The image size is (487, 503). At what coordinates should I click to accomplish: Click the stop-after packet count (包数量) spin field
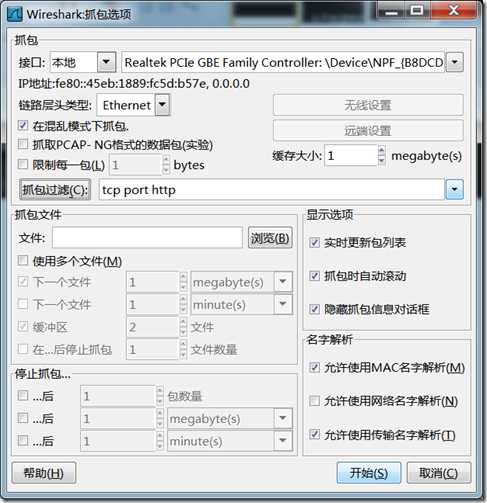(118, 396)
